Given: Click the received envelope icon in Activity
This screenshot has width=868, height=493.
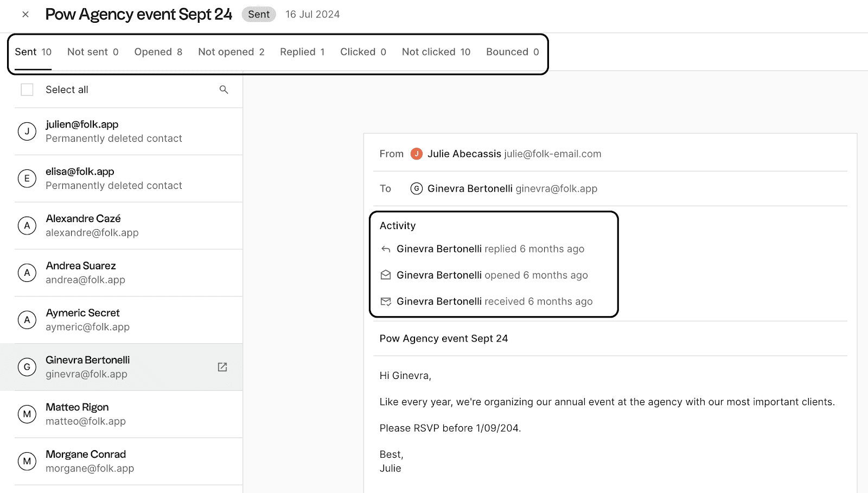Looking at the screenshot, I should click(386, 302).
